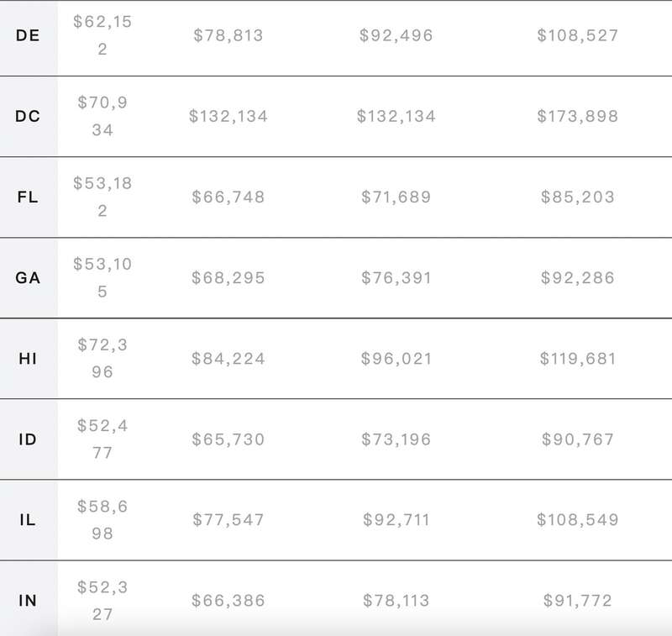Click the $92,711 cell for IL
This screenshot has height=636, width=672.
click(x=396, y=520)
